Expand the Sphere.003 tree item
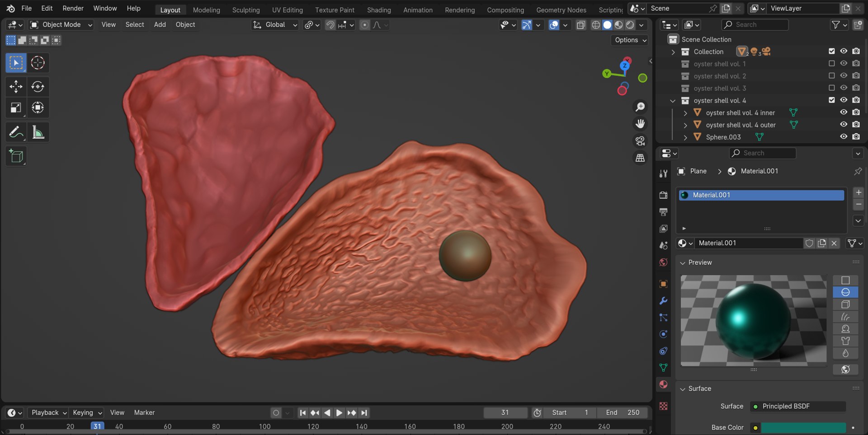The image size is (868, 435). (685, 137)
